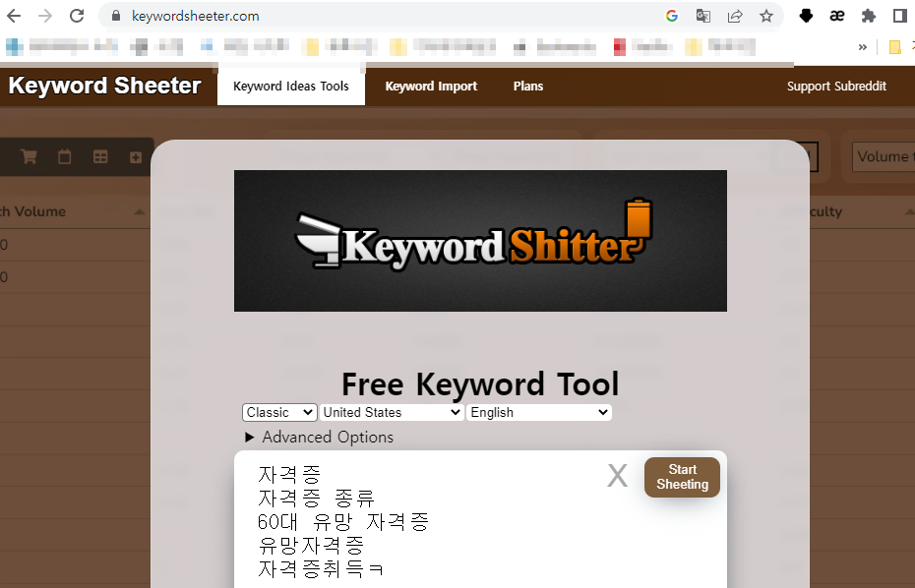Expand the Advanced Options section
This screenshot has width=915, height=588.
(x=319, y=437)
